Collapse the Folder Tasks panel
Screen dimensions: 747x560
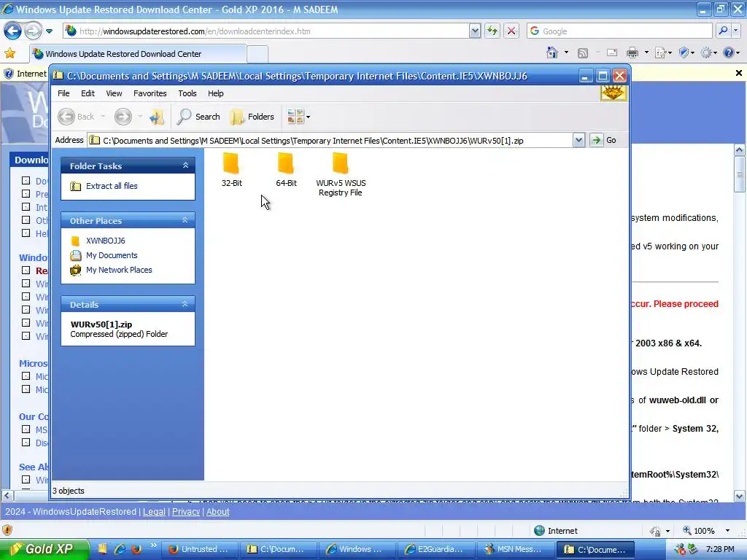[185, 166]
